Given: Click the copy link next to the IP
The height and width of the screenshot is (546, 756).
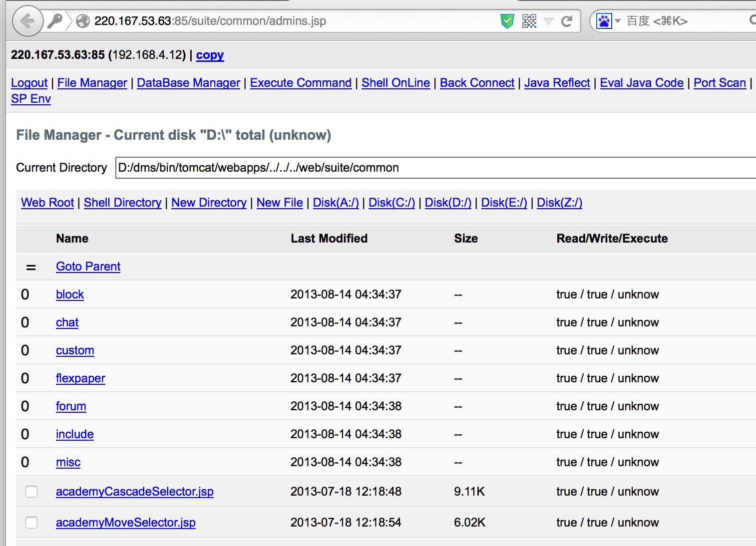Looking at the screenshot, I should [210, 55].
